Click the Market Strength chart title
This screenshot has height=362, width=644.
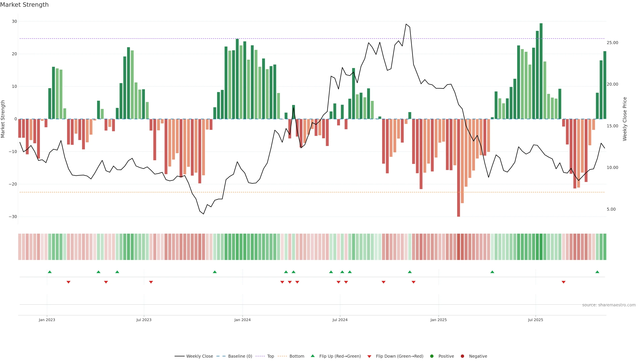point(24,5)
